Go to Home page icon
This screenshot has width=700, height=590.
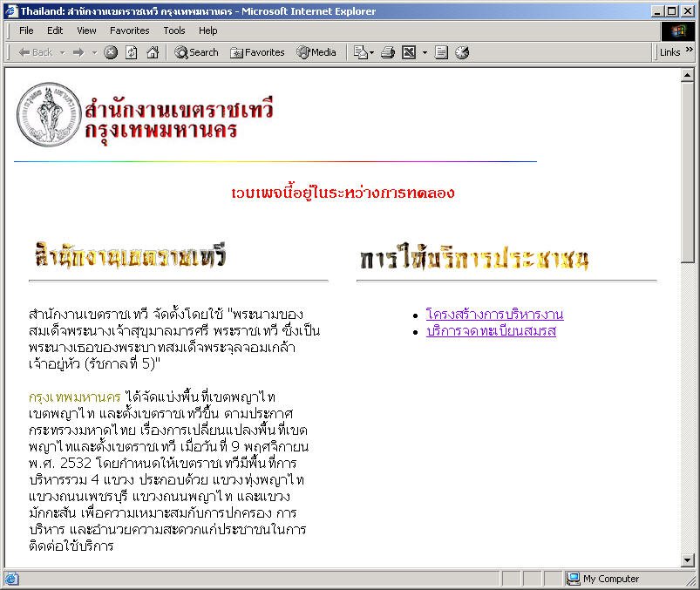152,52
